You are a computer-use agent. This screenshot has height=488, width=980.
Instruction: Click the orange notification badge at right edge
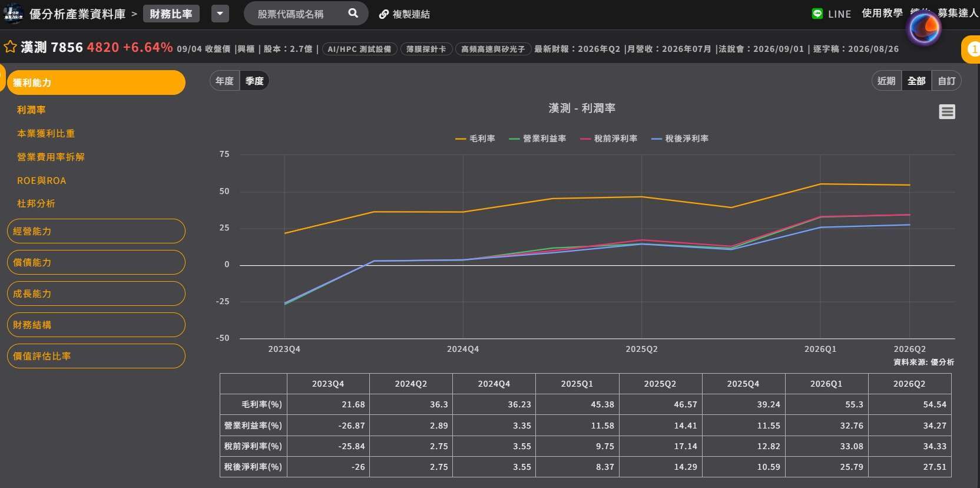972,50
